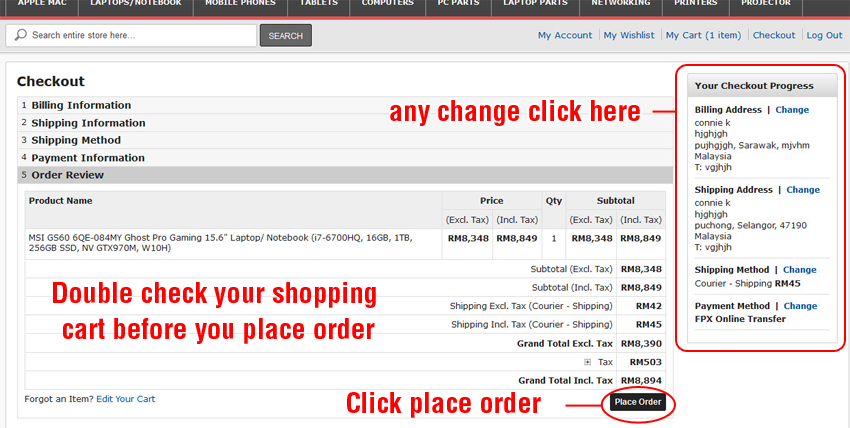850x428 pixels.
Task: Open the Mobile Phones menu
Action: [240, 5]
